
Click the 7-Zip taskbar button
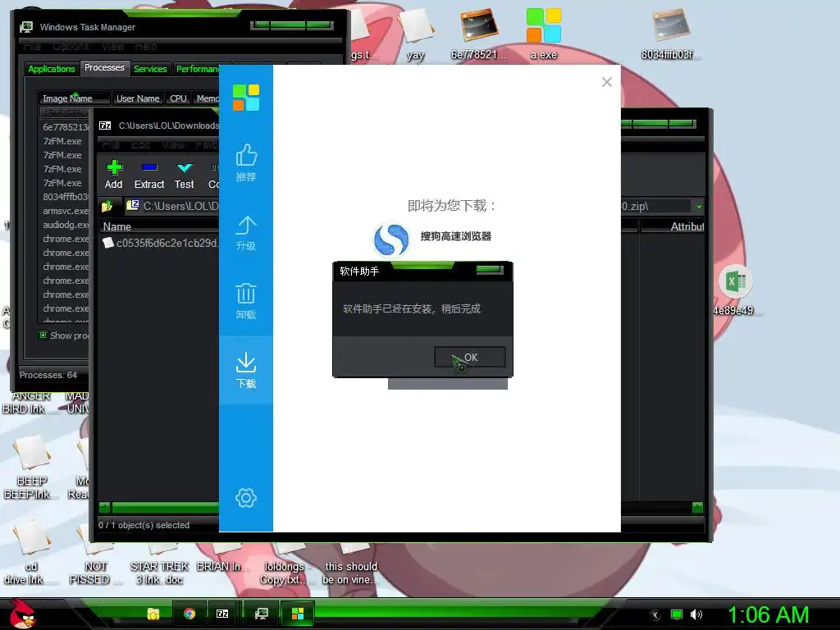(222, 614)
